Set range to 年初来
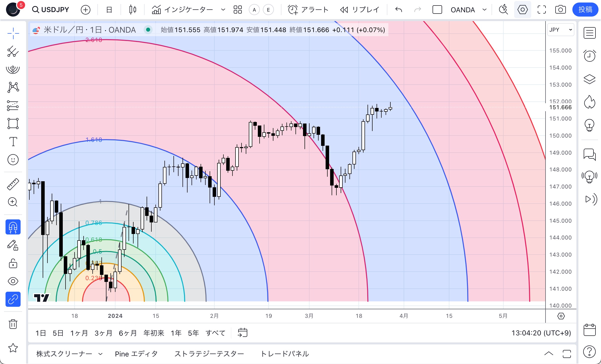Screen dimensions: 601x364 point(154,333)
